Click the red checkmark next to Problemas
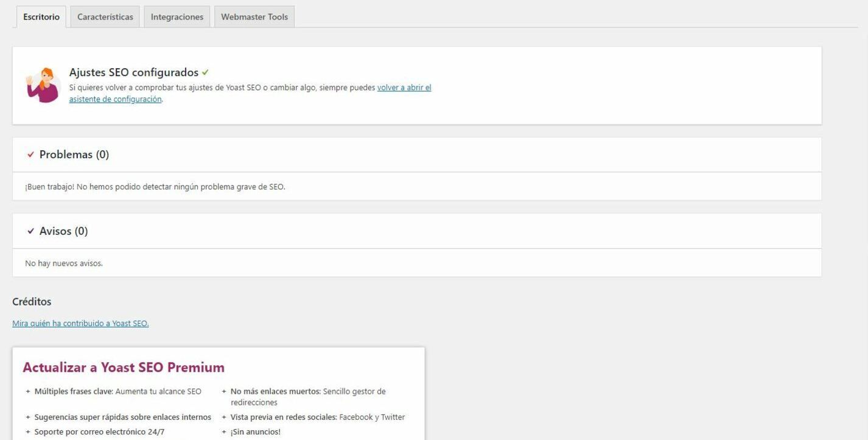The height and width of the screenshot is (440, 868). [31, 155]
